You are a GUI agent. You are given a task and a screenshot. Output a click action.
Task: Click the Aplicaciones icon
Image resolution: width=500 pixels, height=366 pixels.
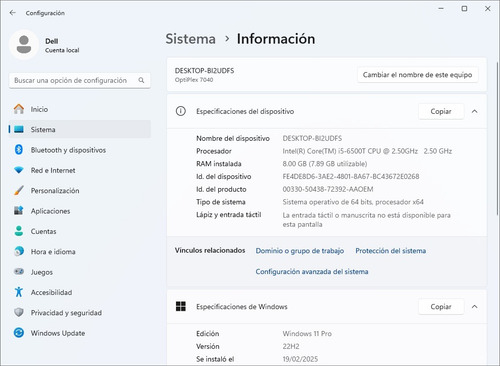point(19,211)
